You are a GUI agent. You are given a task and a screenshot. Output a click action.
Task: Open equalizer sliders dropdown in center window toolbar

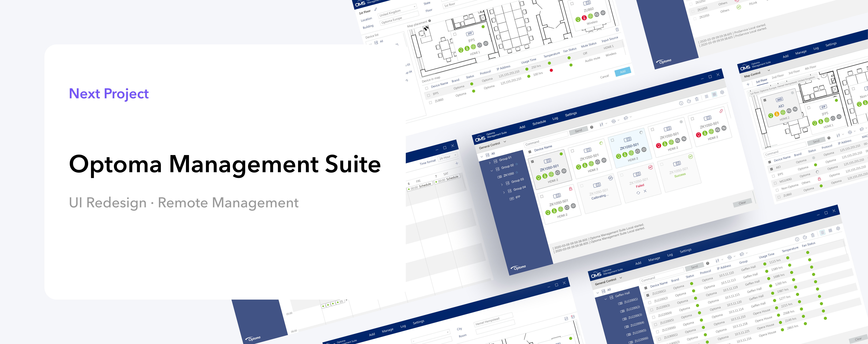tap(603, 124)
